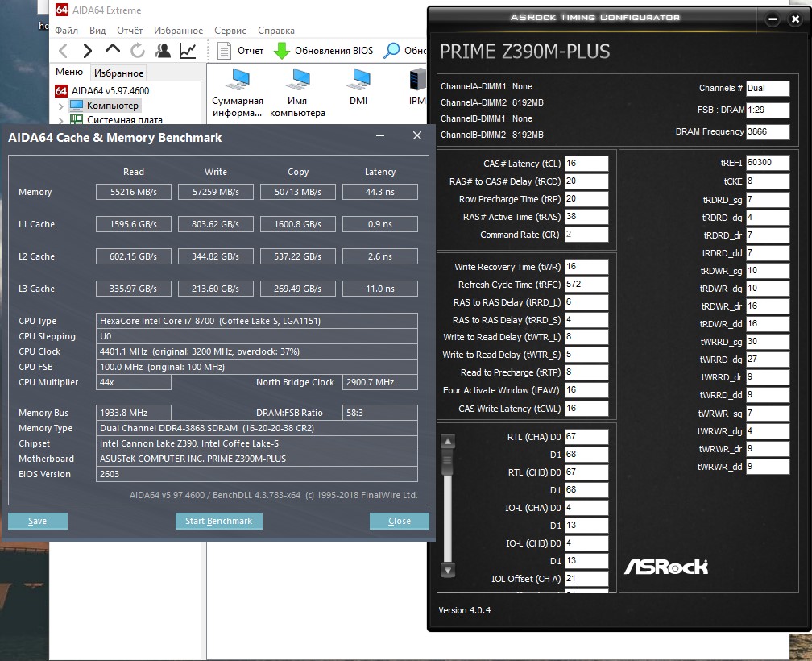Click the Close button in benchmark window
The image size is (812, 661).
400,521
